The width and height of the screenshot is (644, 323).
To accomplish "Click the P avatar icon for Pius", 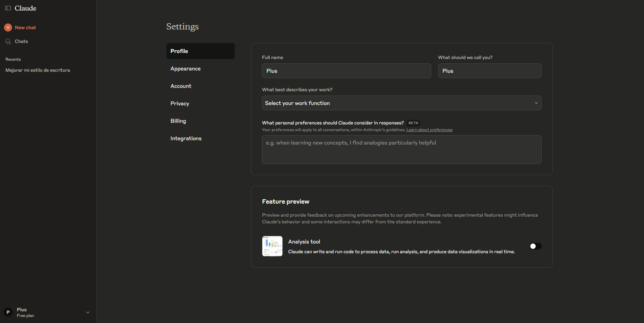I will point(8,312).
